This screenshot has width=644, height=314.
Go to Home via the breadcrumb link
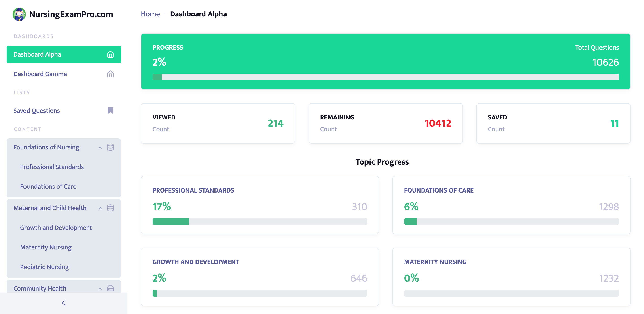pyautogui.click(x=150, y=14)
